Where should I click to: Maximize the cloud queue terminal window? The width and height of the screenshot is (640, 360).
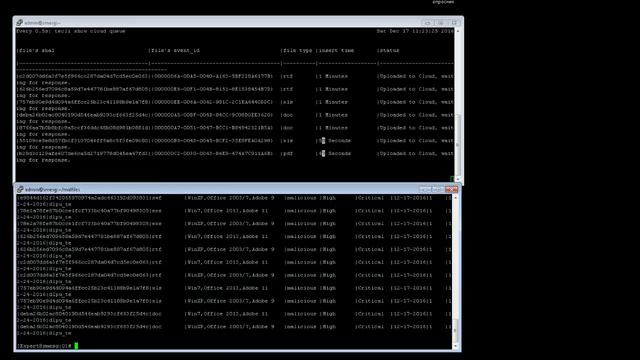click(440, 23)
